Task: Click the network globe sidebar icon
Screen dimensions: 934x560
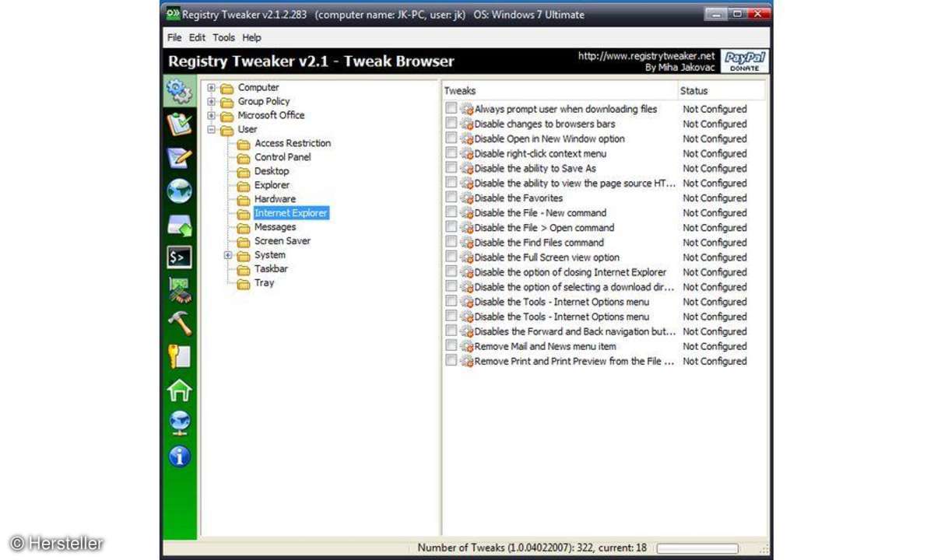Action: click(x=180, y=422)
